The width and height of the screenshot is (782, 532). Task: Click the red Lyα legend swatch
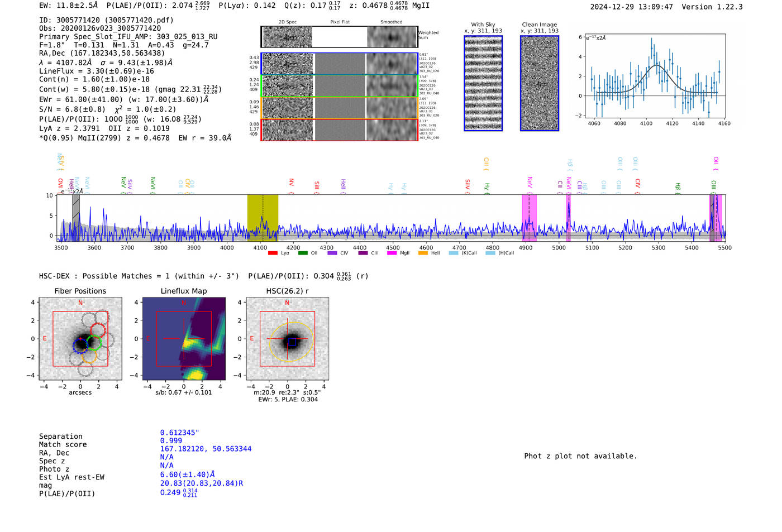pyautogui.click(x=273, y=253)
